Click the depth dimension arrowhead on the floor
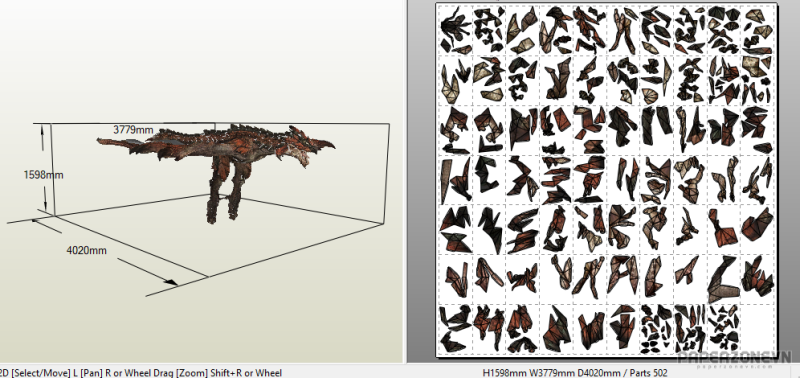This screenshot has width=800, height=378. (x=172, y=282)
